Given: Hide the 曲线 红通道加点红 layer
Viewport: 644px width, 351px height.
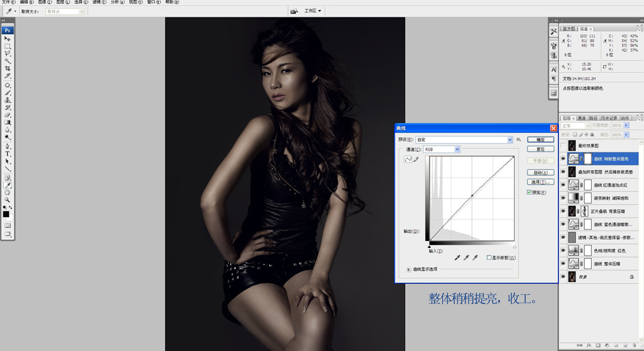Looking at the screenshot, I should tap(563, 185).
